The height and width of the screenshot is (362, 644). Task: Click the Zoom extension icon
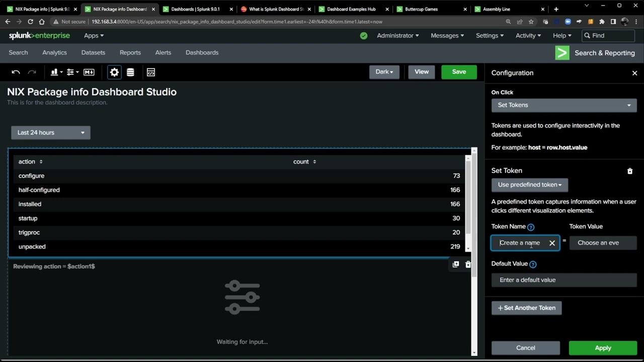point(568,22)
